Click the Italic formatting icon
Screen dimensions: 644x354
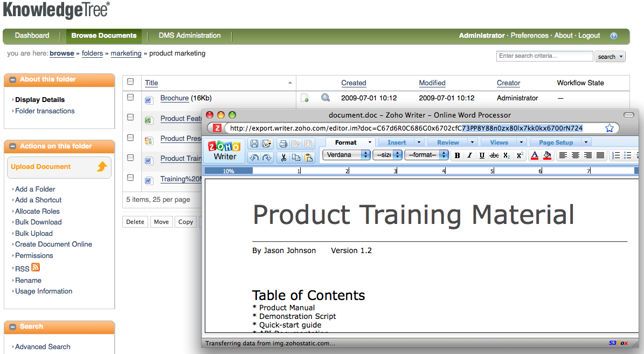(469, 155)
